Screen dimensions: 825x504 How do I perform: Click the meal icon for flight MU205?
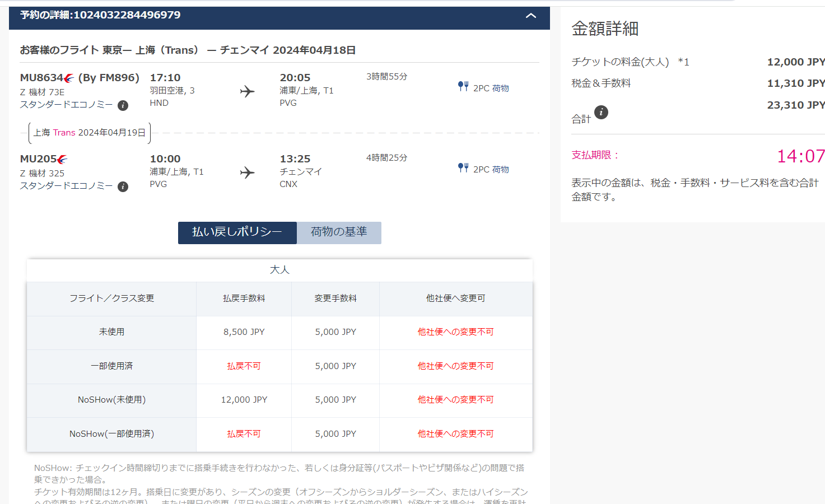pos(463,167)
